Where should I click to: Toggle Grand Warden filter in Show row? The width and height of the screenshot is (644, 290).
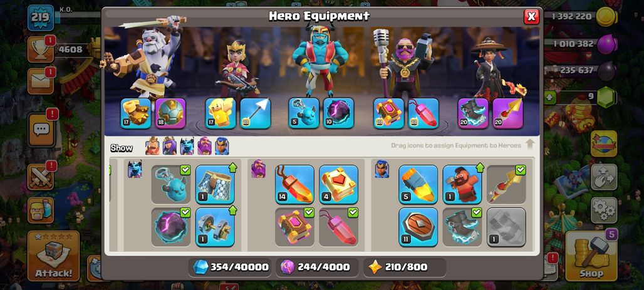204,146
